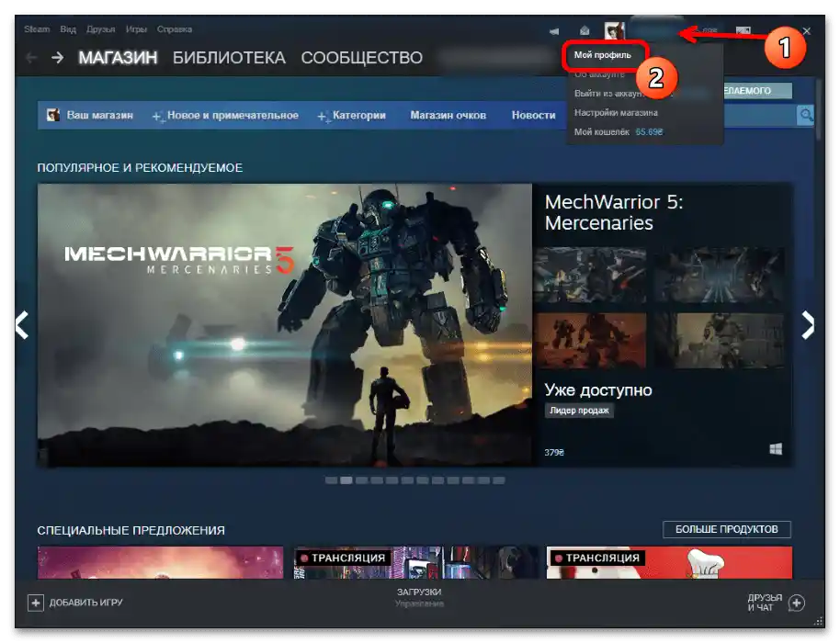Screen dimensions: 840x643
Task: Open the top-left MechWarrior screenshot thumbnail
Action: [589, 276]
